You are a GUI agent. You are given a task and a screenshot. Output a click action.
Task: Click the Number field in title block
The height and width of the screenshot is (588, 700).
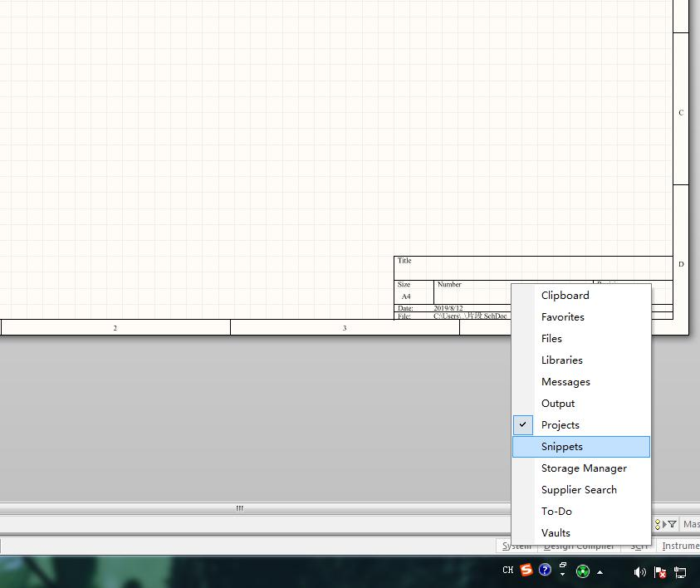tap(513, 292)
